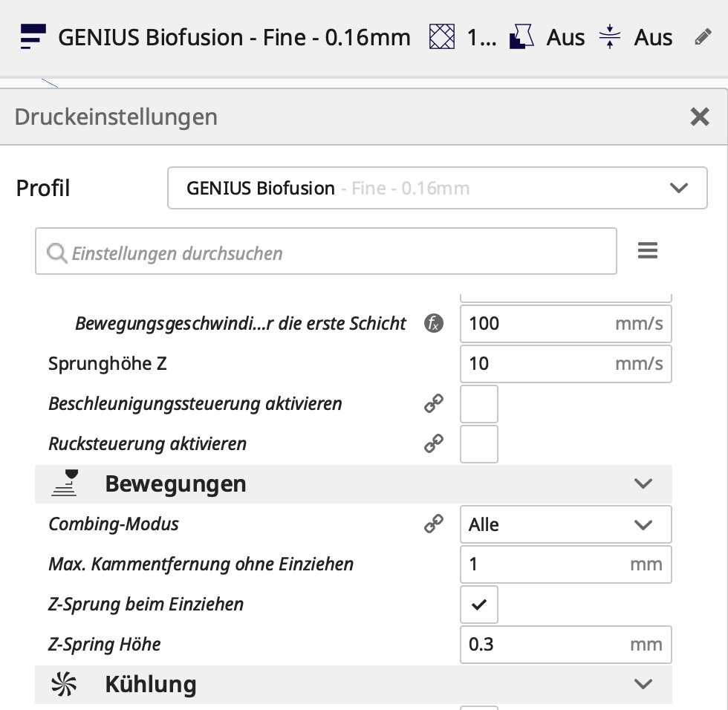The image size is (728, 710).
Task: Uncheck Z-Sprung beim Einziehen
Action: click(479, 605)
